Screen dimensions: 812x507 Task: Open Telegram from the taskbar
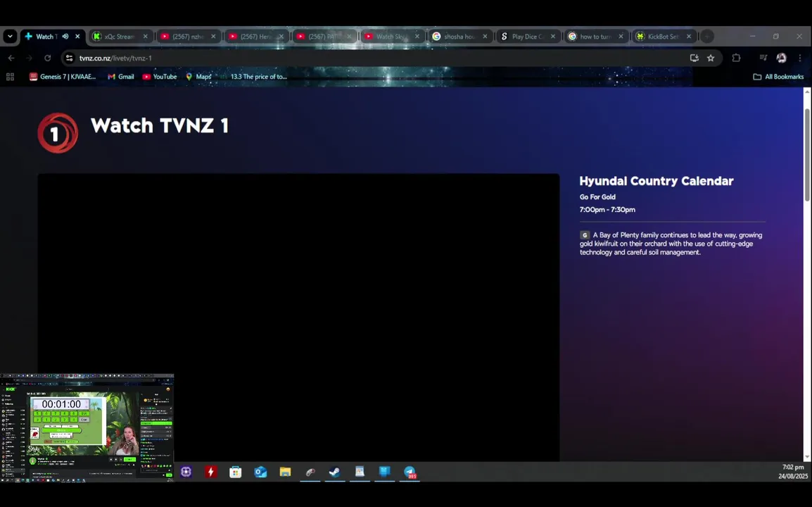coord(410,472)
